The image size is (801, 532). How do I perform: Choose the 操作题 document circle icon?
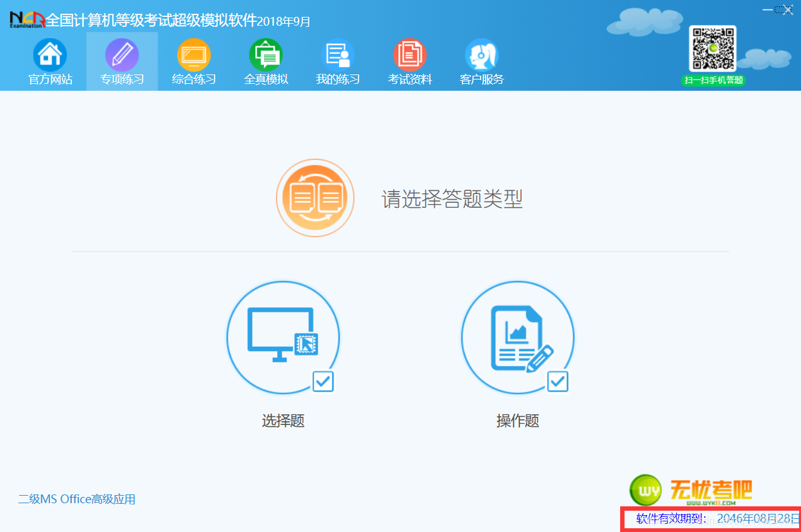(518, 338)
